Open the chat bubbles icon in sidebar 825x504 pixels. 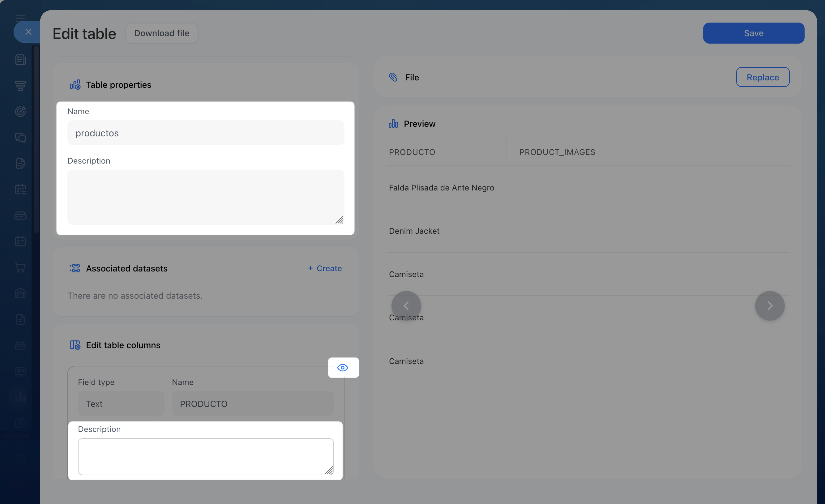[x=20, y=138]
